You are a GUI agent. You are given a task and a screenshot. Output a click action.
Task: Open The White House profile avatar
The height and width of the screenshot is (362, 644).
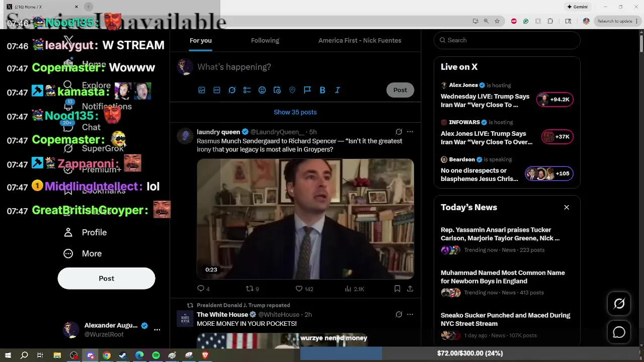pyautogui.click(x=185, y=319)
